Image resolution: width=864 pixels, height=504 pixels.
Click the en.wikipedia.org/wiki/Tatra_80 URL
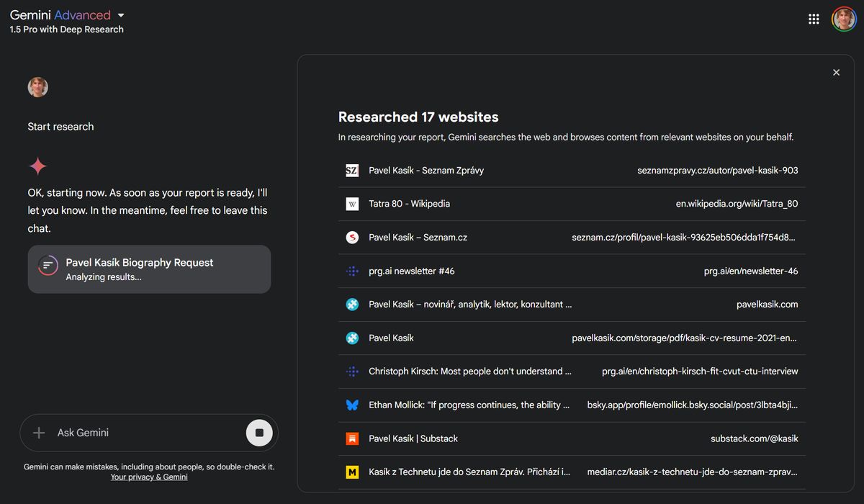pyautogui.click(x=737, y=204)
